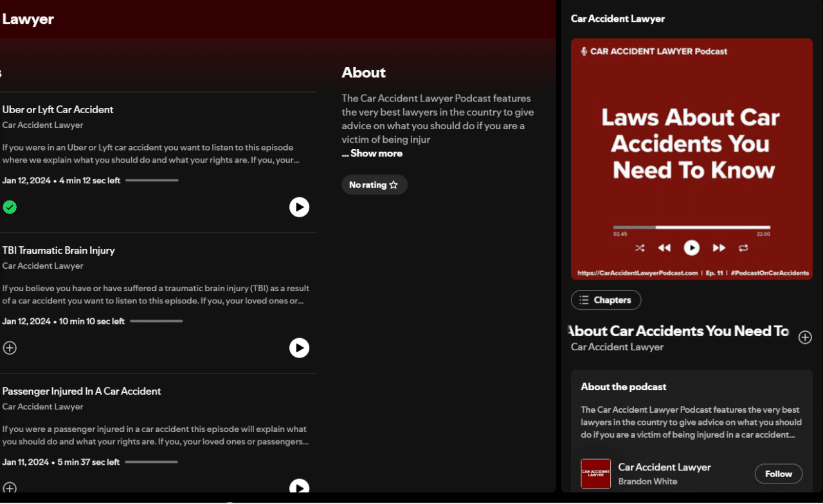Open the Chapters list
Screen dimensions: 823x504
pos(606,300)
